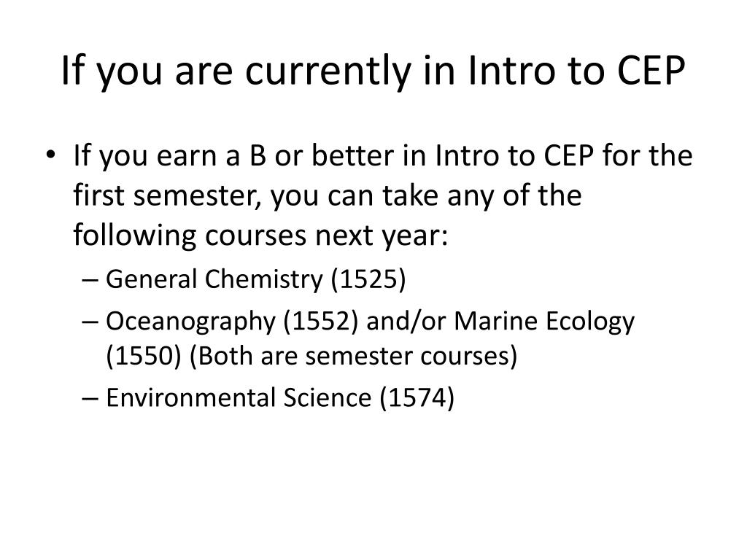Click course code "(1525)"
The width and height of the screenshot is (747, 560).
368,279
